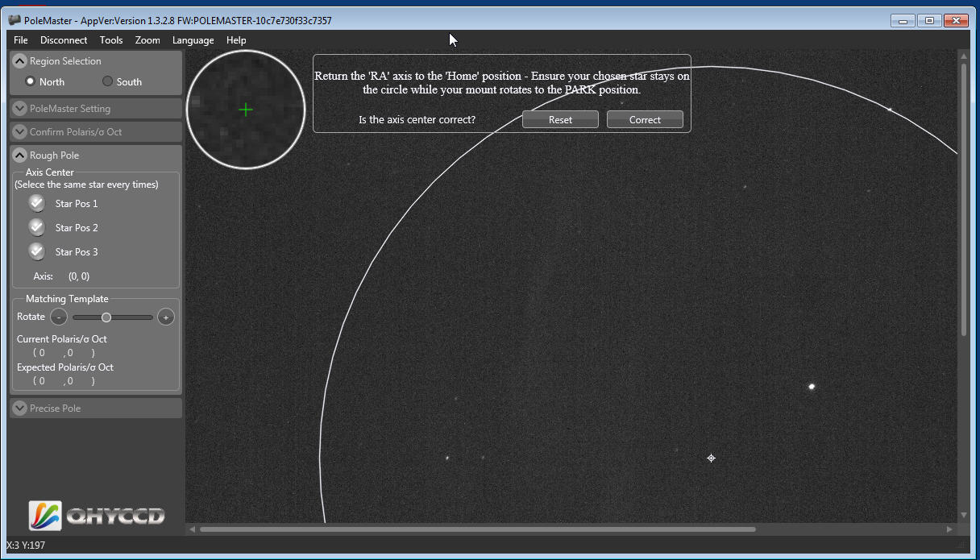
Task: Click the PoleMaster title bar app icon
Action: coord(15,20)
